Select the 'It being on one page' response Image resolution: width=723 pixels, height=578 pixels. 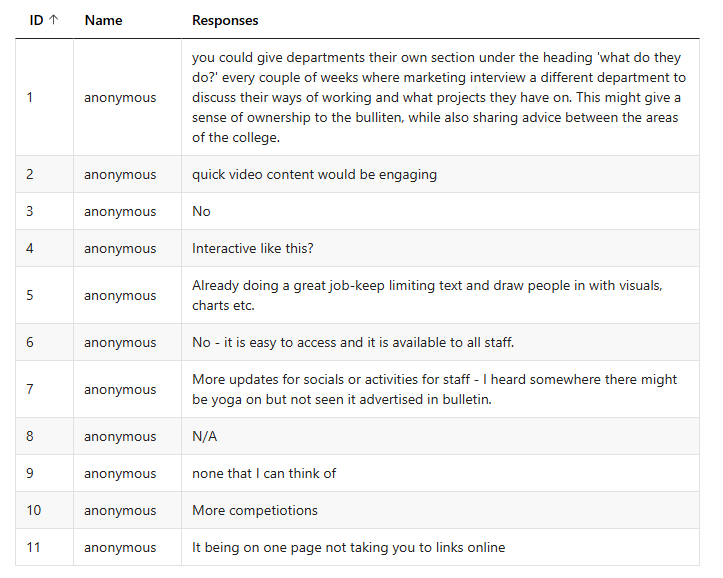[348, 547]
